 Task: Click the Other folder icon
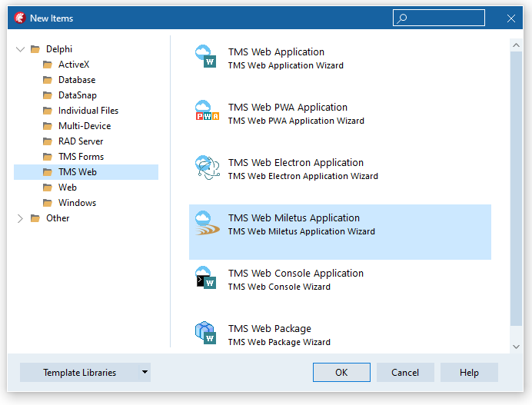pos(35,218)
